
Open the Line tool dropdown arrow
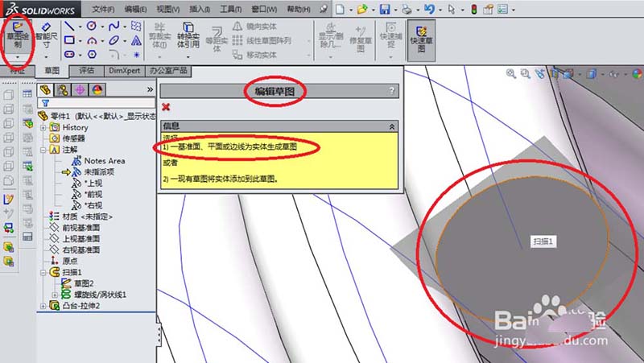[x=80, y=27]
